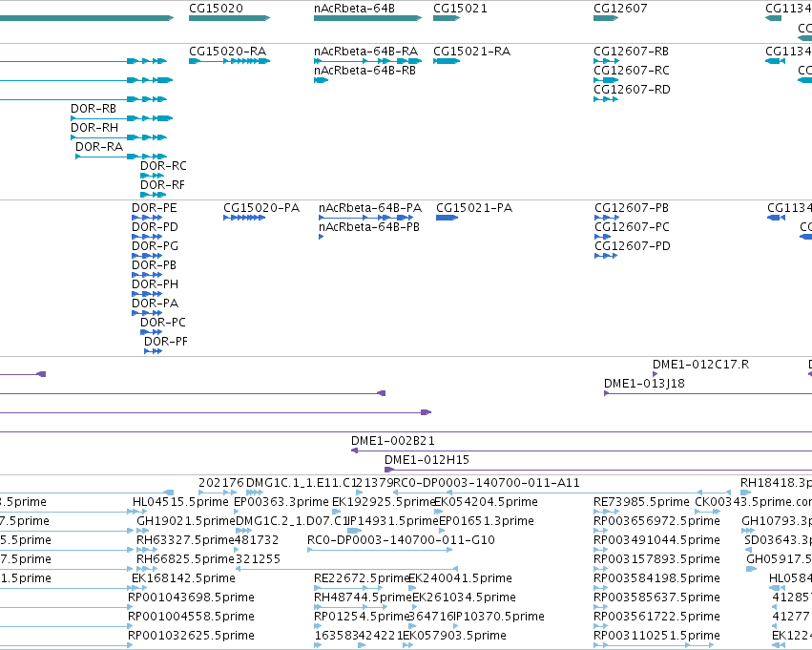The width and height of the screenshot is (812, 650).
Task: Open the nAcRbeta-64B-RB transcript label
Action: [x=364, y=71]
